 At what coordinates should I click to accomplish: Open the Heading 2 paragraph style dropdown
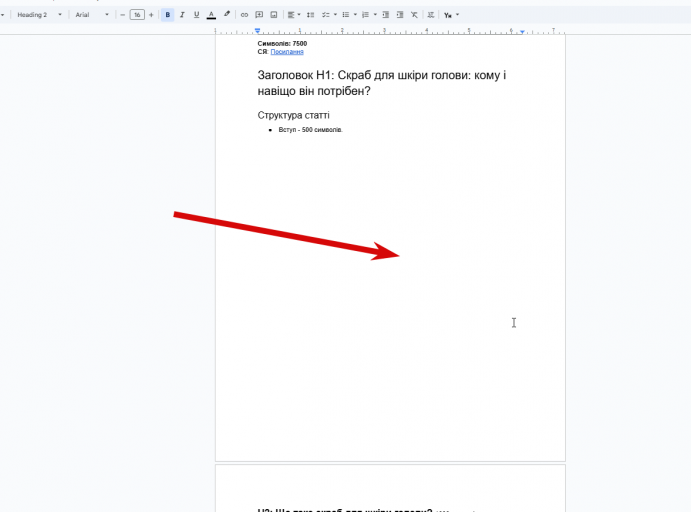39,15
